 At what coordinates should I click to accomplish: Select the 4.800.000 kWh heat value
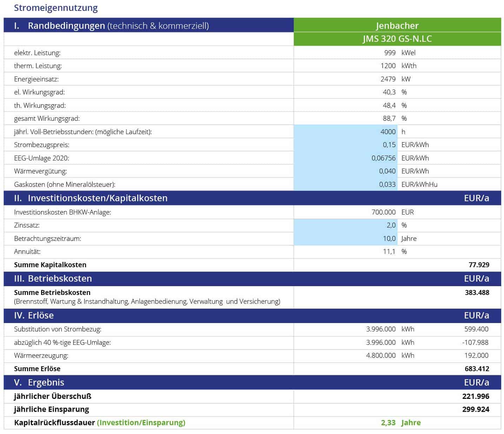coord(390,355)
